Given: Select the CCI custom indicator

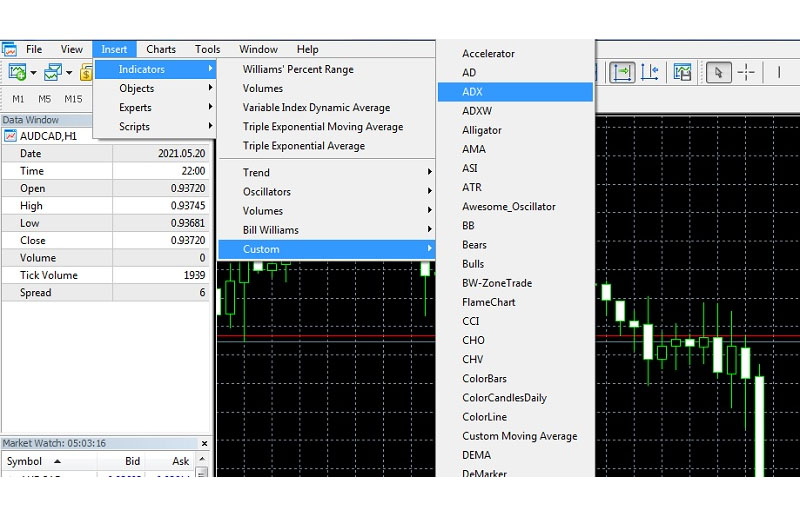Looking at the screenshot, I should pyautogui.click(x=470, y=321).
